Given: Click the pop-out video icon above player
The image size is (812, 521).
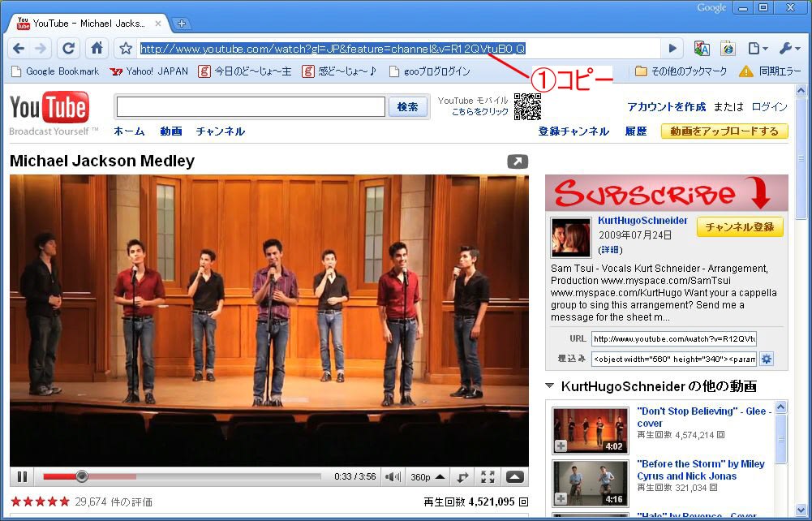Looking at the screenshot, I should (x=518, y=161).
